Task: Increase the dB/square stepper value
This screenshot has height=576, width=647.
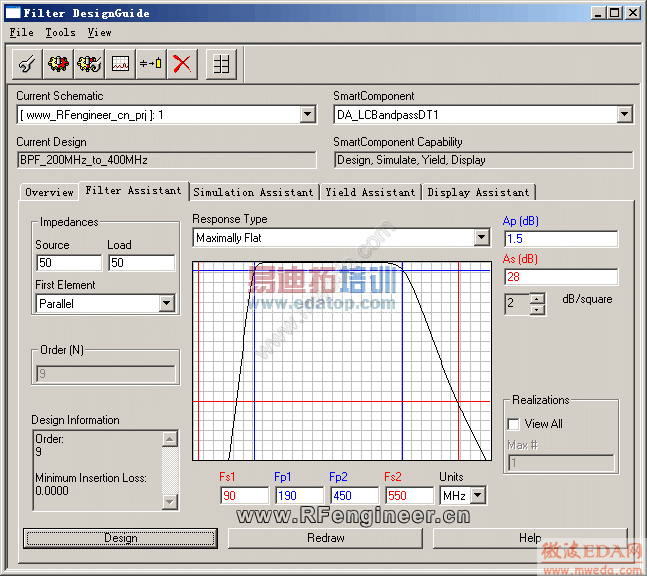Action: (536, 299)
